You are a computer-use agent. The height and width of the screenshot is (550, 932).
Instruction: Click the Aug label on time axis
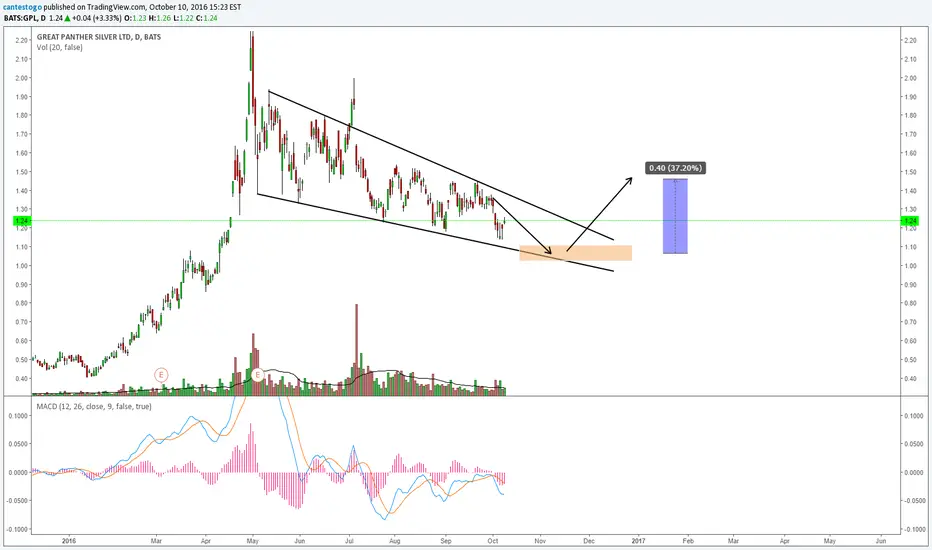(395, 541)
